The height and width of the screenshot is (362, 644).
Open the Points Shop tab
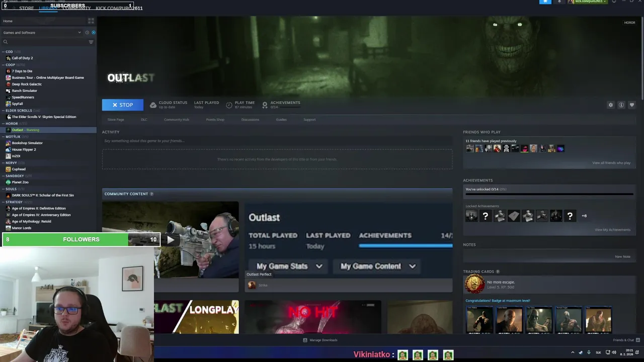point(215,120)
